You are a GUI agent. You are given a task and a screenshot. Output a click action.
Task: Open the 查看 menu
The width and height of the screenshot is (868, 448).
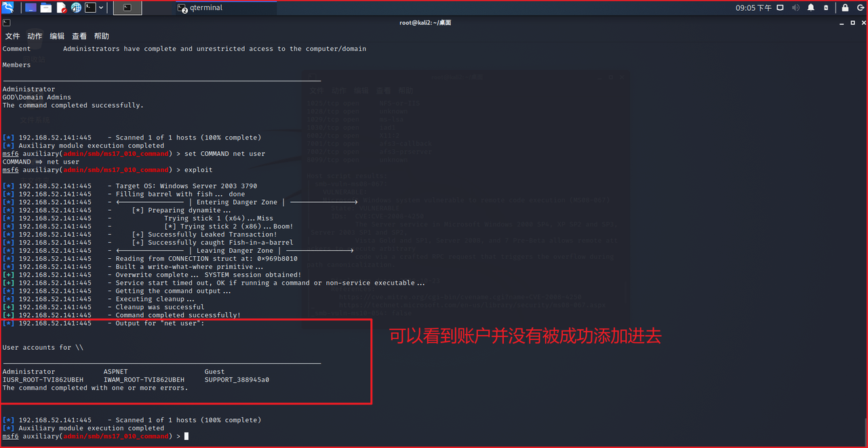coord(79,36)
